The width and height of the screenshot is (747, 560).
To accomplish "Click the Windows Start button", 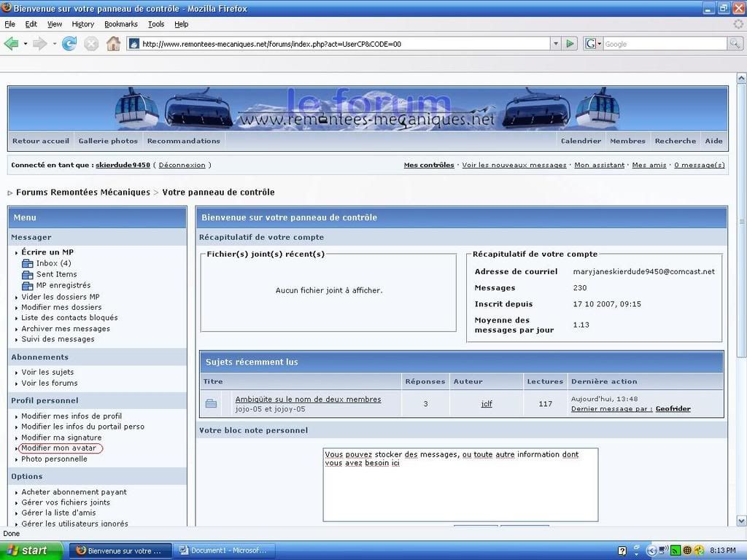I will point(31,551).
